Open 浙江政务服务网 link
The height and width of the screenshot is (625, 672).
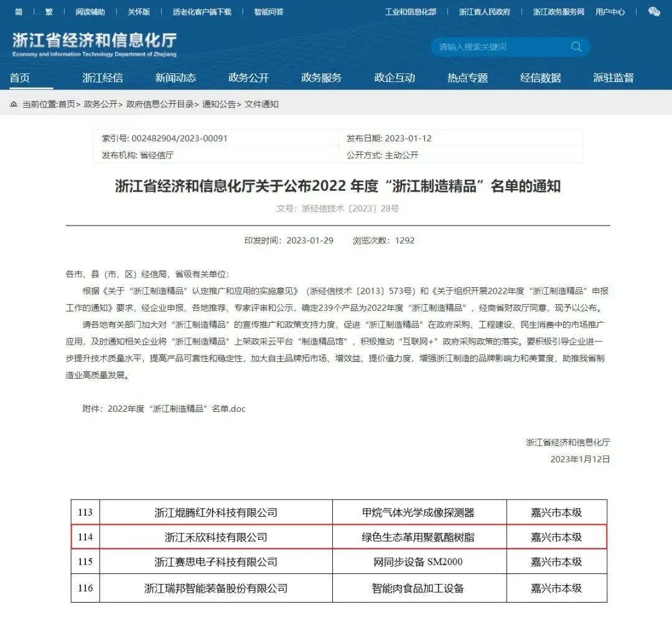pos(558,12)
